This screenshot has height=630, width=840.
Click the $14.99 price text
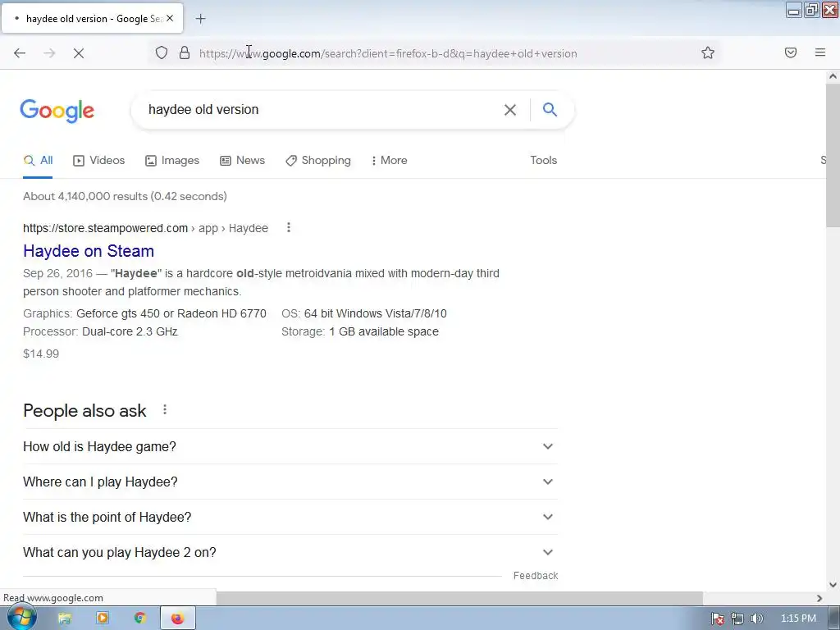(41, 354)
